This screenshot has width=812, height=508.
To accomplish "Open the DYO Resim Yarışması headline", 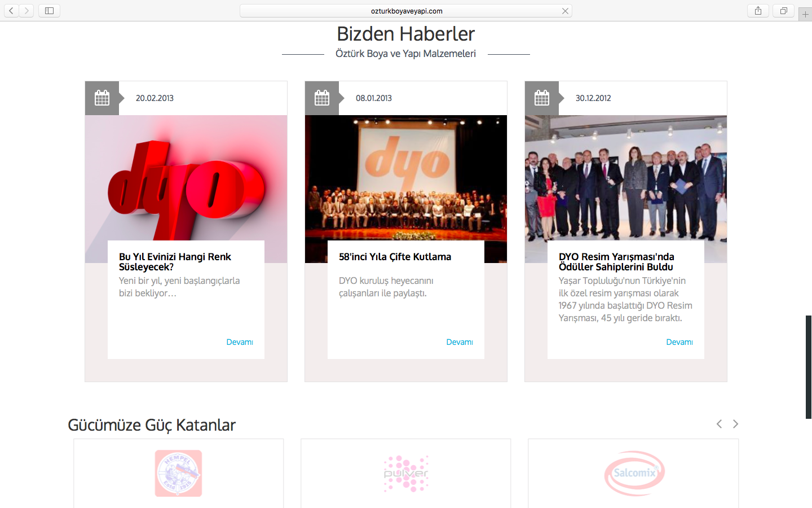I will pyautogui.click(x=616, y=262).
